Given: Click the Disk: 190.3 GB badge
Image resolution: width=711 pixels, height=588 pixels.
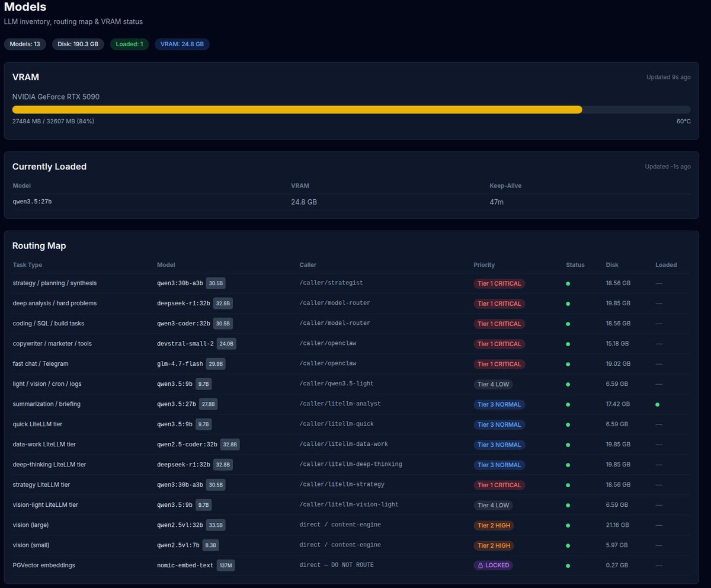Looking at the screenshot, I should (78, 44).
